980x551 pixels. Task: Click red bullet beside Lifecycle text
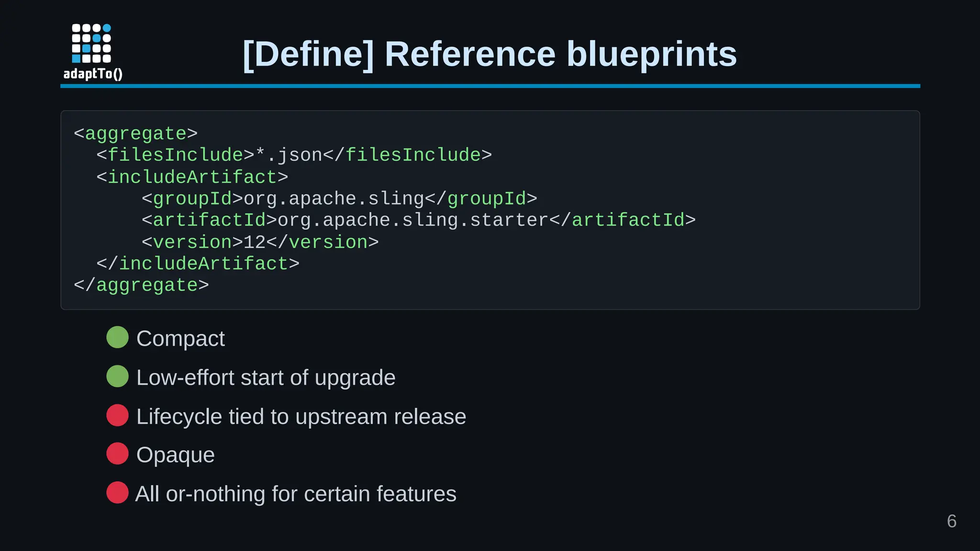coord(117,415)
